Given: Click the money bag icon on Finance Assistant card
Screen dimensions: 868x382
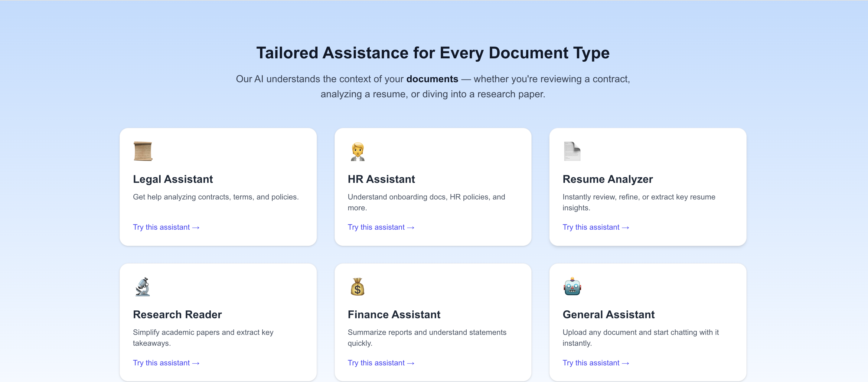Looking at the screenshot, I should click(357, 287).
